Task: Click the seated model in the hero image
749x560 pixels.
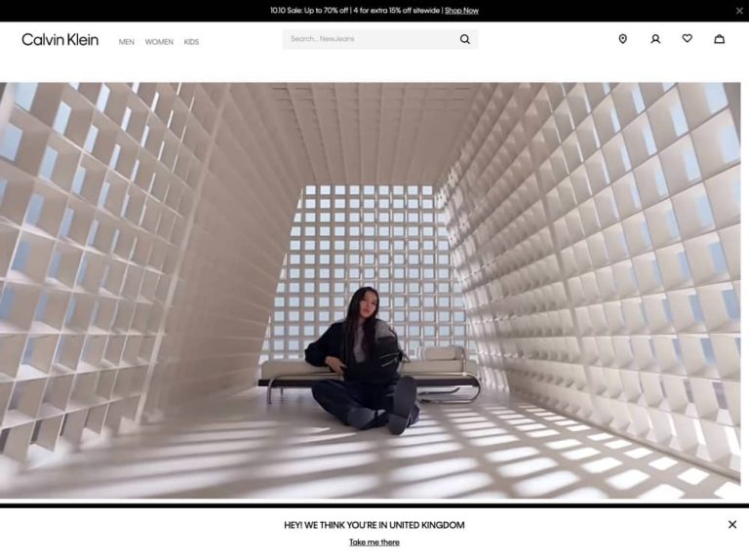Action: click(x=363, y=361)
